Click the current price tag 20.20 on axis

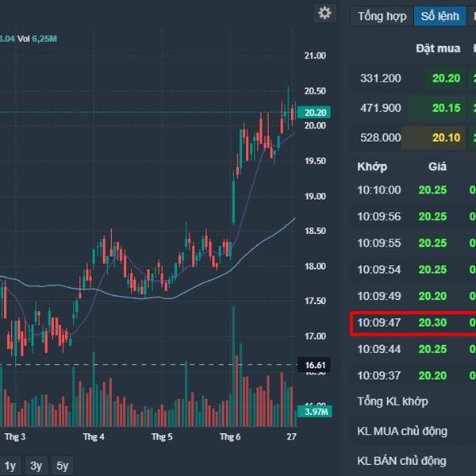tap(314, 113)
